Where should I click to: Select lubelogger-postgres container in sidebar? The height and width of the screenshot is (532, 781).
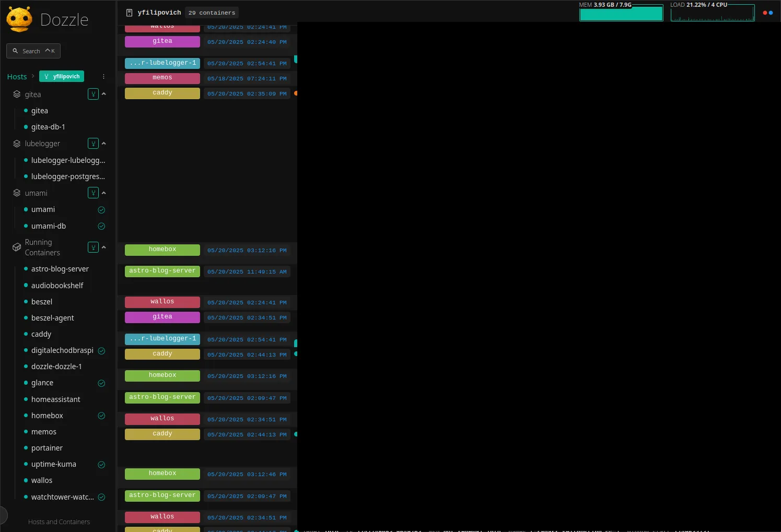click(68, 176)
